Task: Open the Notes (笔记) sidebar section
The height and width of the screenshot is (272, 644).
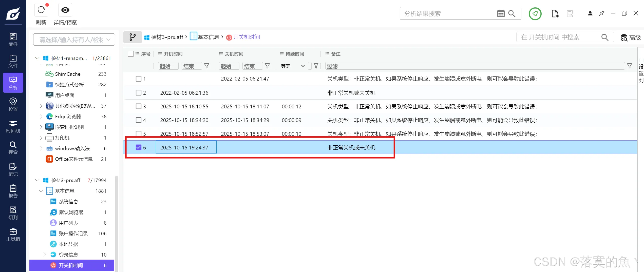Action: click(x=13, y=170)
